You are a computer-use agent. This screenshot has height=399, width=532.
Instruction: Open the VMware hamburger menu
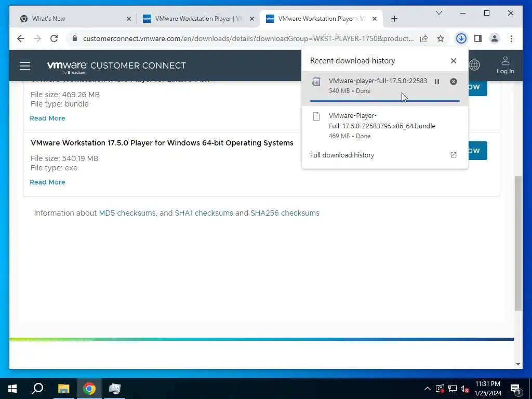point(25,66)
